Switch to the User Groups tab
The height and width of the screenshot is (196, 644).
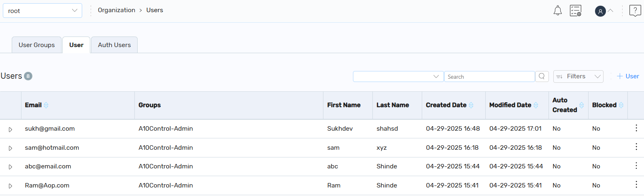(36, 45)
